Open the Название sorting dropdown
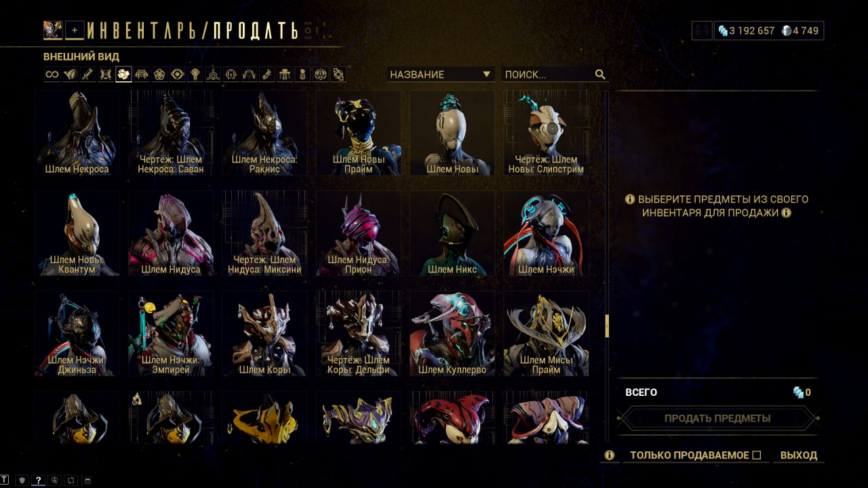Image resolution: width=868 pixels, height=488 pixels. 441,75
